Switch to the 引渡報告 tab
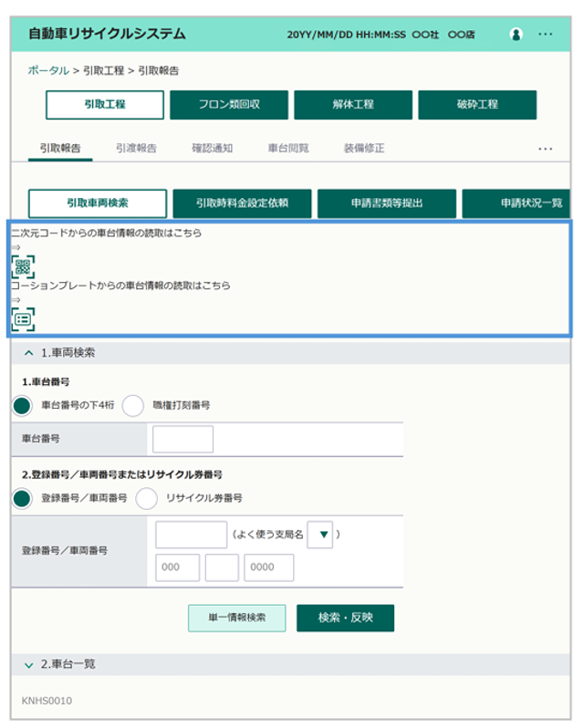The image size is (584, 728). (x=136, y=148)
